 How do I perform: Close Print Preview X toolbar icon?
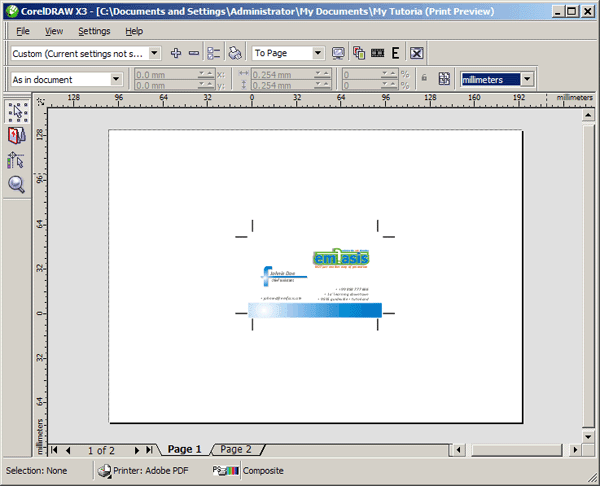tap(417, 53)
